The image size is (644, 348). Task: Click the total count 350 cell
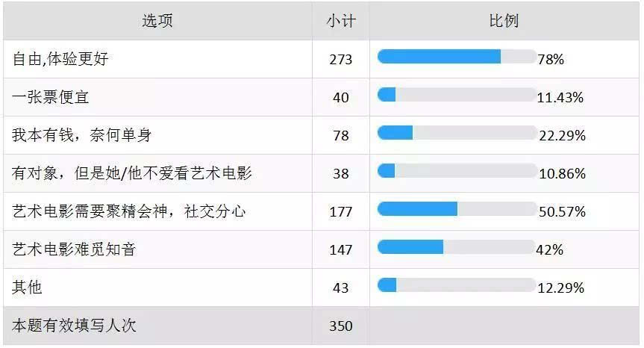click(340, 326)
